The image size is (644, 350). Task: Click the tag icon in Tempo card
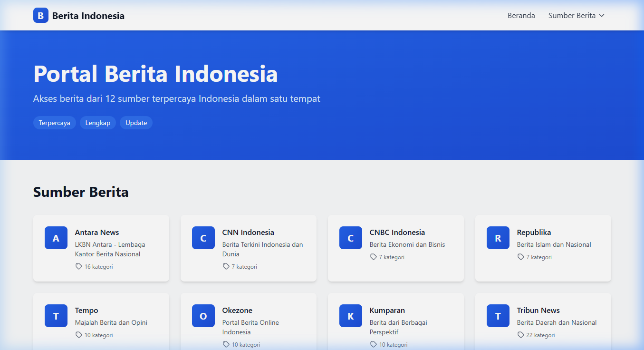point(79,335)
